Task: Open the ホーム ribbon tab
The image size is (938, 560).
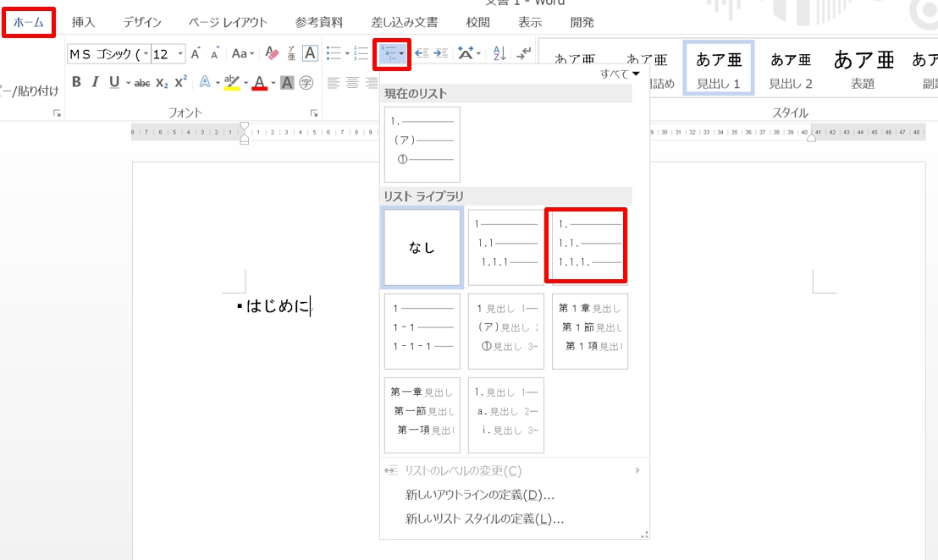Action: pyautogui.click(x=29, y=23)
